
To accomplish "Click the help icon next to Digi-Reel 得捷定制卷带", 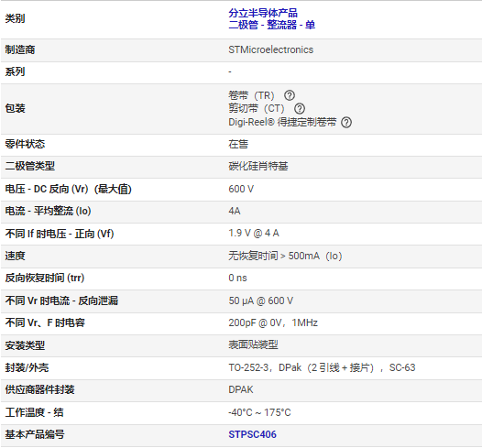I will click(346, 122).
